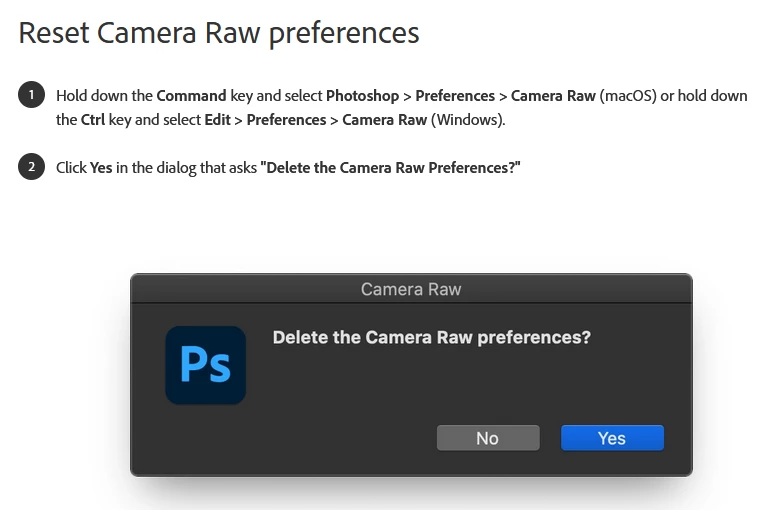Click the dialog's Delete the Camera Raw preferences? message
The image size is (776, 510).
pos(432,338)
